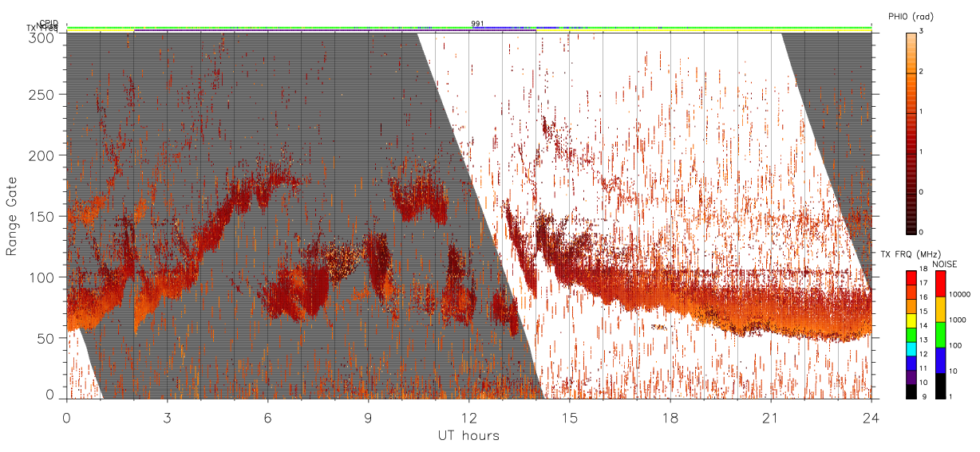
Task: Click the 15 tick label on the UT hours axis
Action: pyautogui.click(x=570, y=417)
